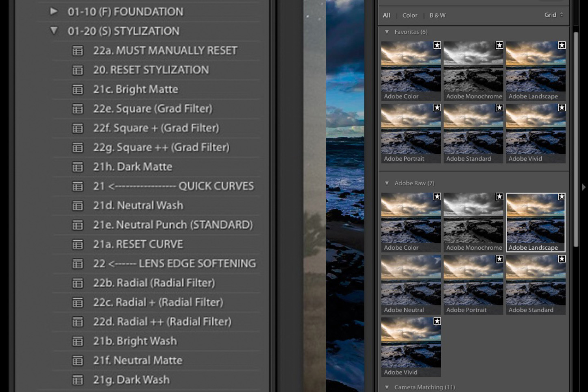Screen dimensions: 588x392
Task: Apply the 21c. Bright Matte preset
Action: (135, 89)
